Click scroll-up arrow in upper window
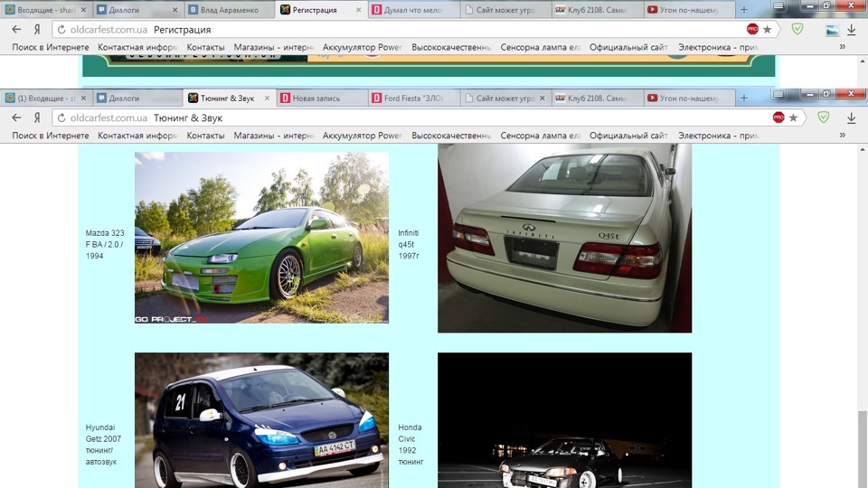The image size is (868, 488). point(863,61)
